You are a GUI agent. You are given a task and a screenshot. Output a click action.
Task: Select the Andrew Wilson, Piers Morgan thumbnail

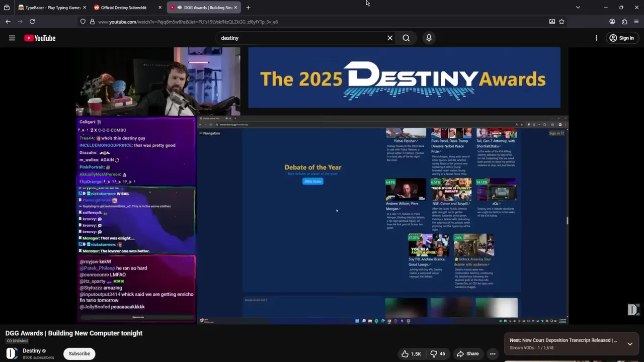[406, 190]
